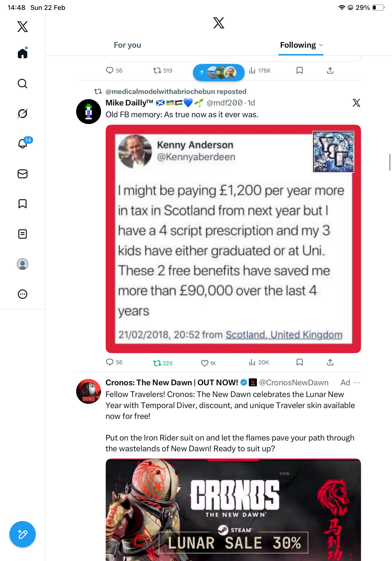Viewport: 392px width, 561px height.
Task: Like Mike Dailly's post with 1K likes
Action: click(208, 363)
